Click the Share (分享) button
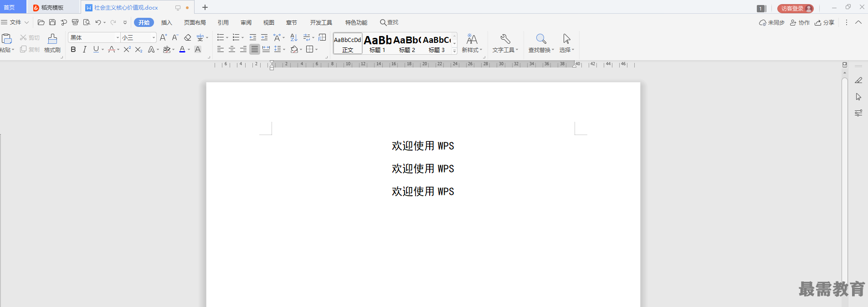The height and width of the screenshot is (307, 868). coord(825,22)
